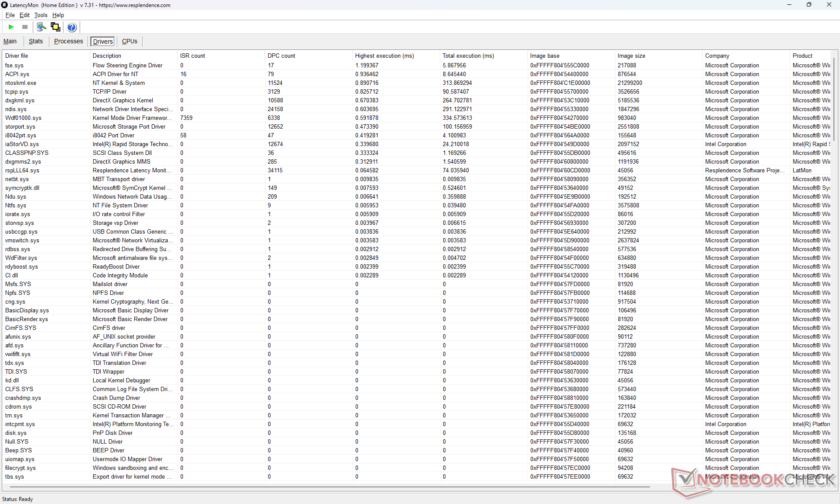This screenshot has height=504, width=840.
Task: Select the rspLLL64.sys driver row
Action: [x=22, y=170]
